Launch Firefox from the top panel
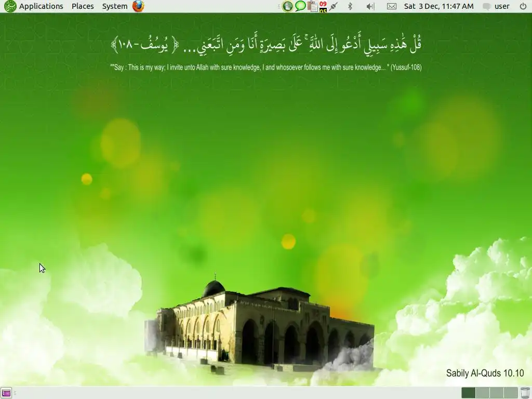Screen dimensions: 532x399 [138, 6]
